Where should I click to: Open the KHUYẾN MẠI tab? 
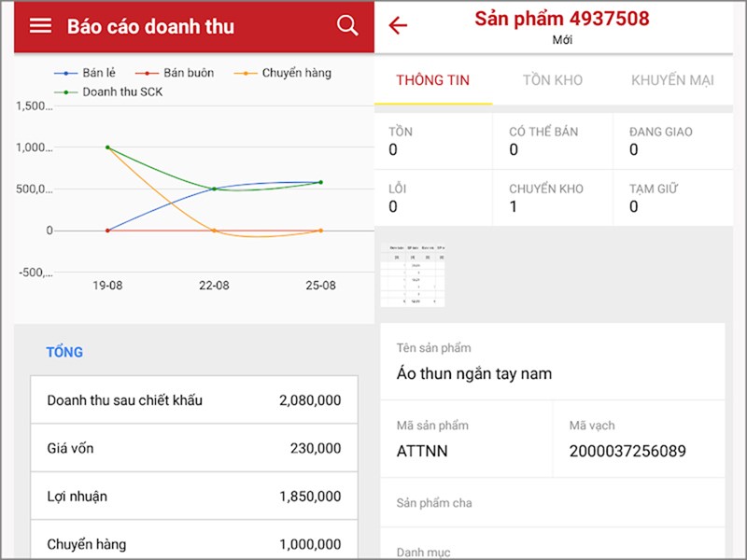pyautogui.click(x=672, y=80)
